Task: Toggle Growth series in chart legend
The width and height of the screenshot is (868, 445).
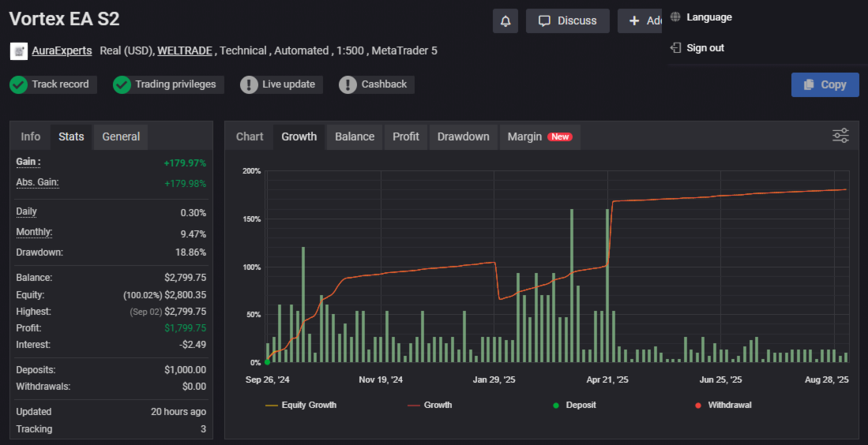Action: (430, 405)
